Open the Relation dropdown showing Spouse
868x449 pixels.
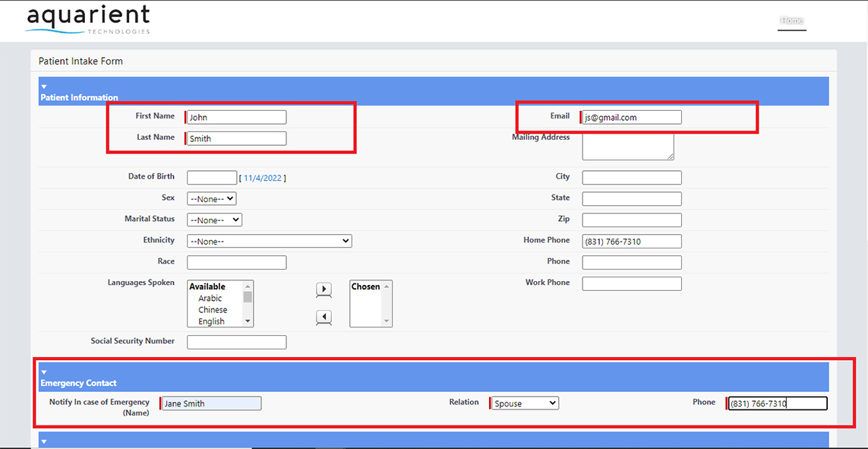pyautogui.click(x=525, y=403)
